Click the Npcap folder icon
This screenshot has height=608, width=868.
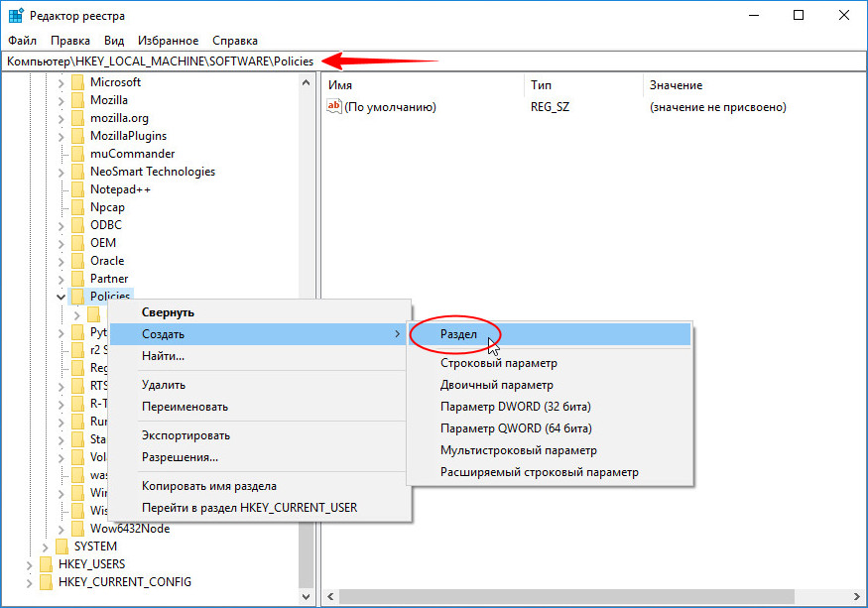(x=78, y=207)
